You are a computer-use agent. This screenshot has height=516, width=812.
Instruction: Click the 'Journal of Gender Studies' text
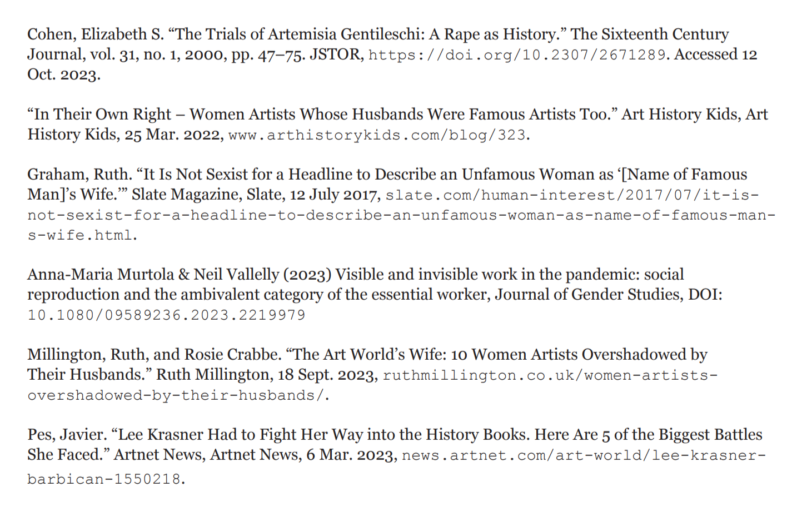589,295
